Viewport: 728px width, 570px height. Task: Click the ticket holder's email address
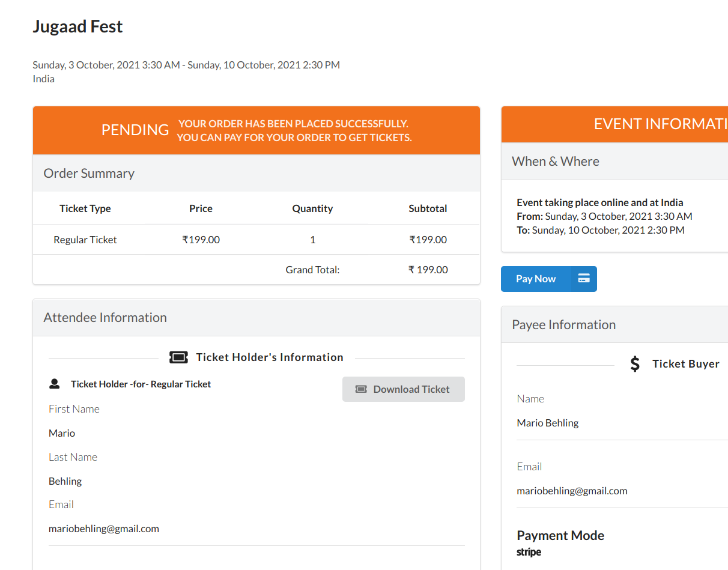pos(104,529)
